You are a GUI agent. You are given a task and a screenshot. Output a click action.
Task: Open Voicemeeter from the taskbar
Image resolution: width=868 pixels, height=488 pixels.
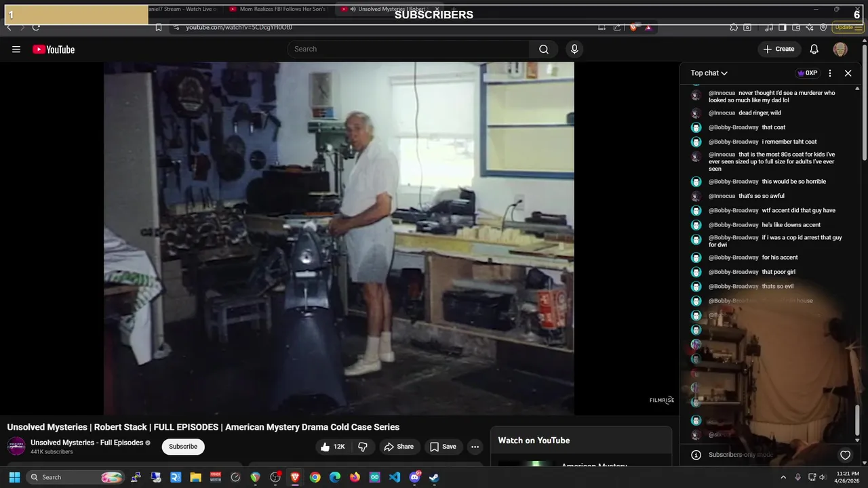click(216, 477)
